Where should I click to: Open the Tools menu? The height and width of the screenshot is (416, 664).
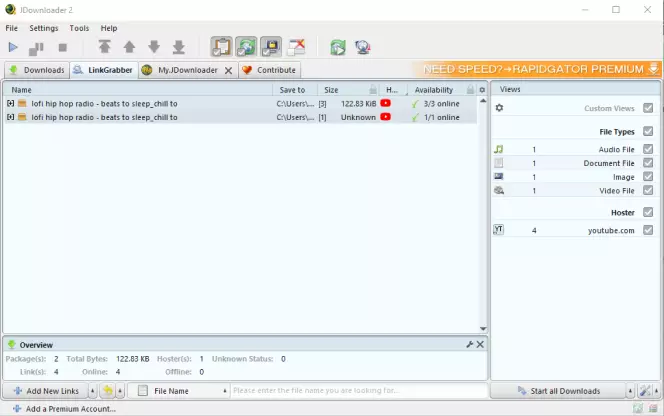click(x=79, y=28)
